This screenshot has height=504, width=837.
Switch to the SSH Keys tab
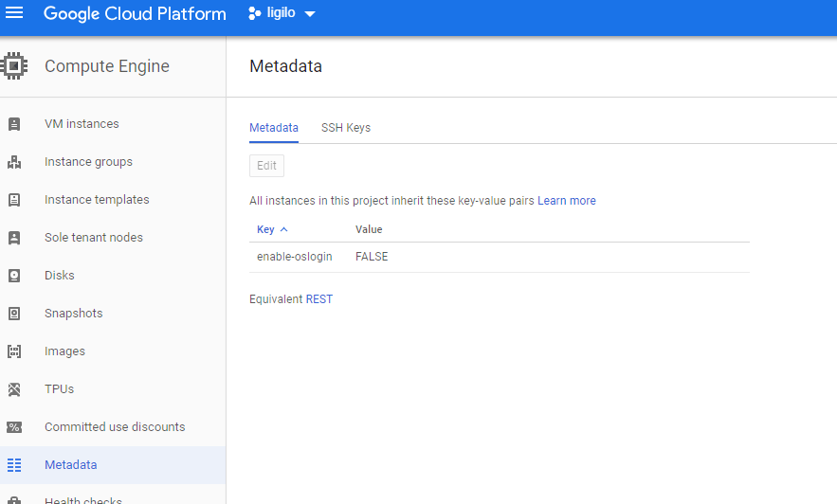pos(346,128)
